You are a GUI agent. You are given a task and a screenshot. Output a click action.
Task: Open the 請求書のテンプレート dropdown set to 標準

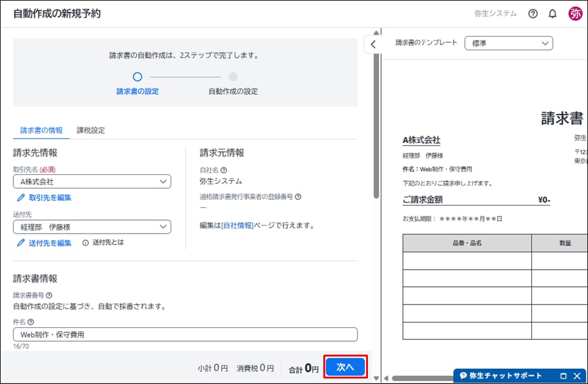tap(509, 43)
